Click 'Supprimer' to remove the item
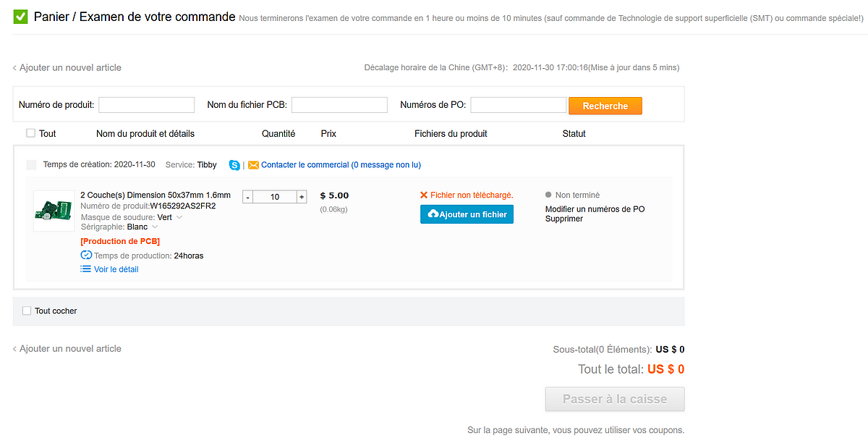 tap(564, 219)
